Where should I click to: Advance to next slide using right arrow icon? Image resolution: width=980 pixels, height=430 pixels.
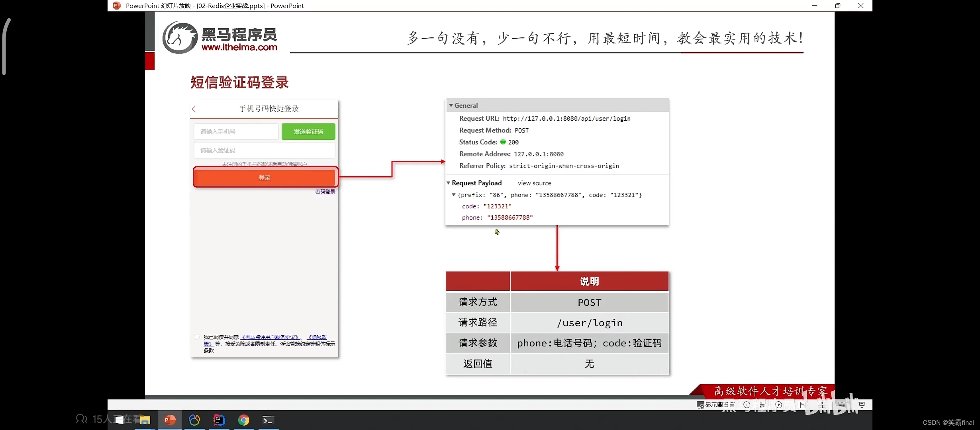pos(778,405)
